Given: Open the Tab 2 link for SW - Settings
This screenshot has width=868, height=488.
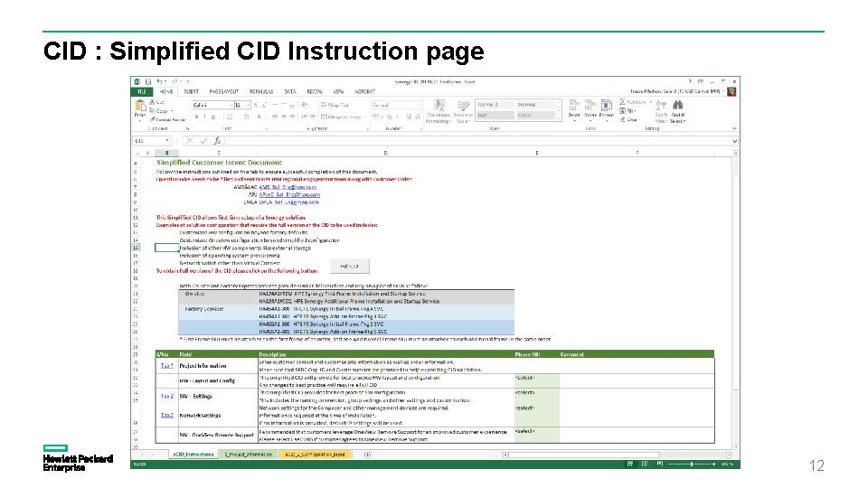Looking at the screenshot, I should pos(166,396).
